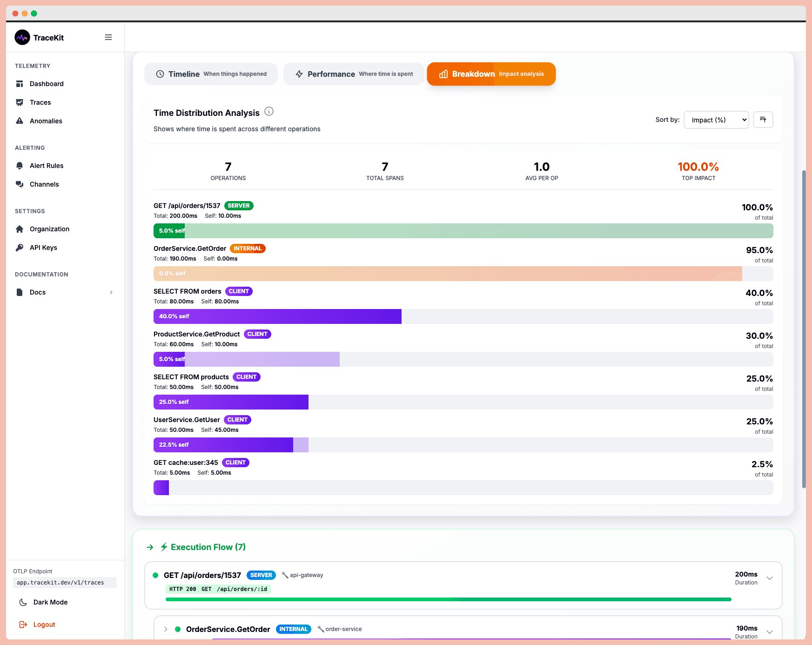This screenshot has width=812, height=645.
Task: Click the green duration bar under GET /api/orders/1537
Action: point(449,599)
